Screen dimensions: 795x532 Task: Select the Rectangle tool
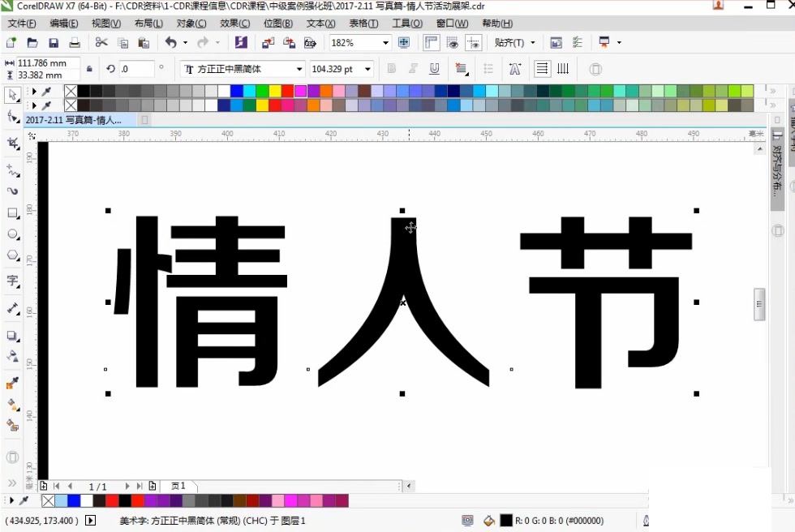(11, 212)
